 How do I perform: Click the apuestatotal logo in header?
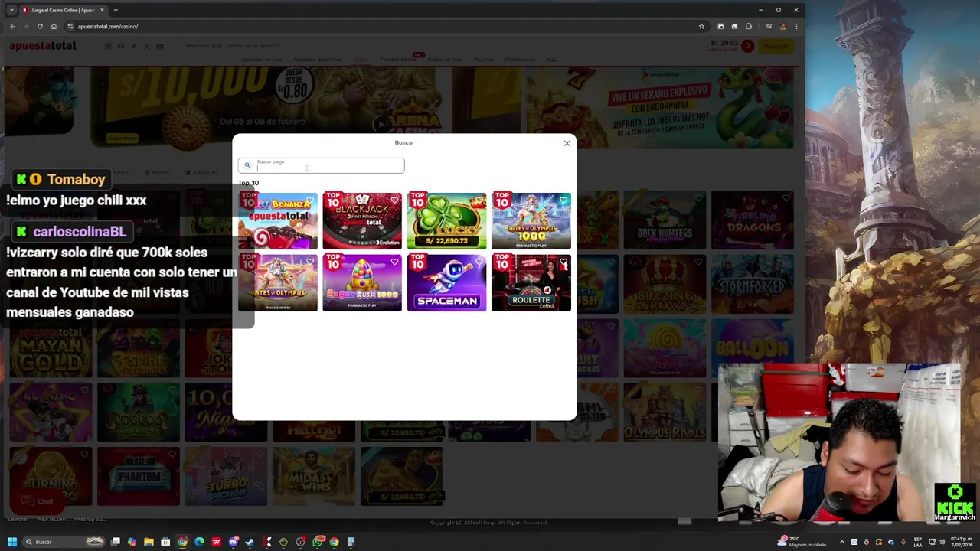(x=43, y=46)
